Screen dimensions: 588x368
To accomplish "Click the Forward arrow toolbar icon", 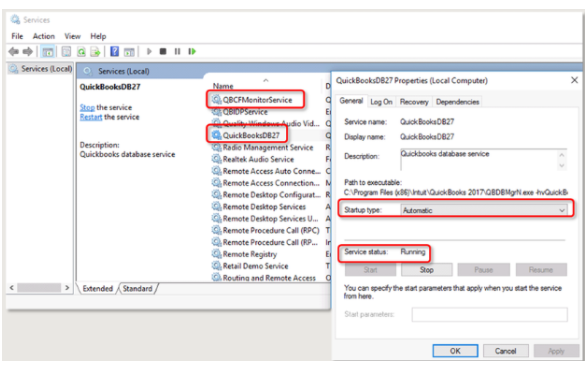I will (x=28, y=51).
